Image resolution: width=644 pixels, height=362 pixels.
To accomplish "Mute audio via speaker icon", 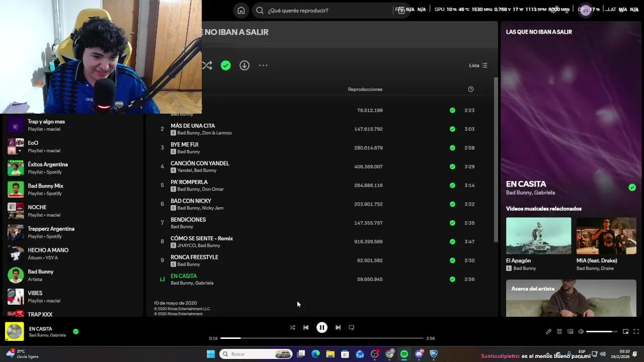I will (x=581, y=331).
